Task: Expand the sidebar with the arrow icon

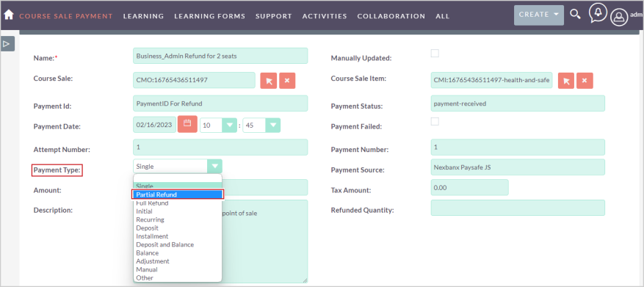Action: pyautogui.click(x=7, y=43)
